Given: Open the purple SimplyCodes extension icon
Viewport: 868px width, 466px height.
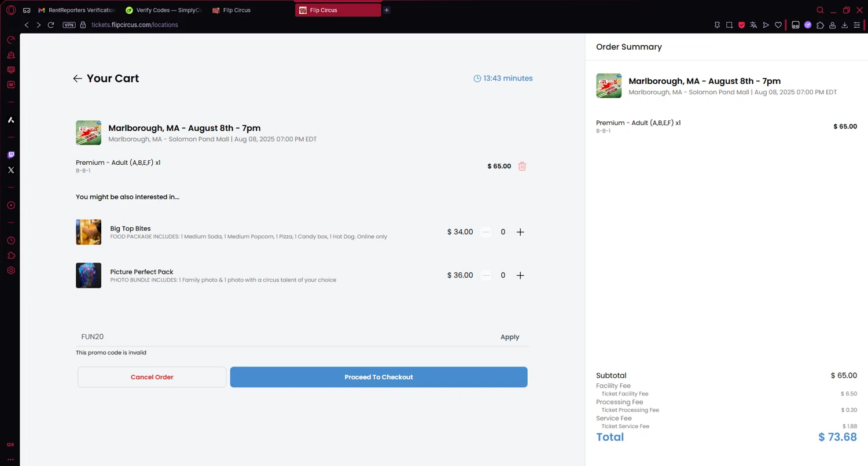Looking at the screenshot, I should 808,25.
